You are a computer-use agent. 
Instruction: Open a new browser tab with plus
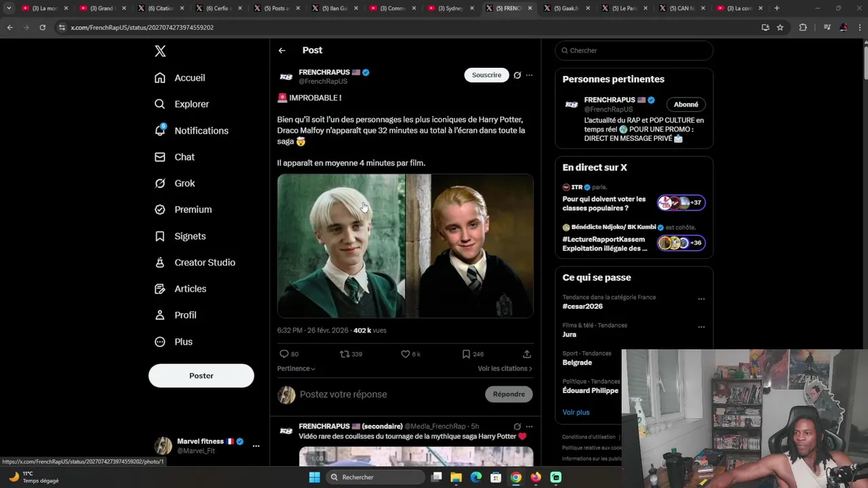tap(776, 8)
